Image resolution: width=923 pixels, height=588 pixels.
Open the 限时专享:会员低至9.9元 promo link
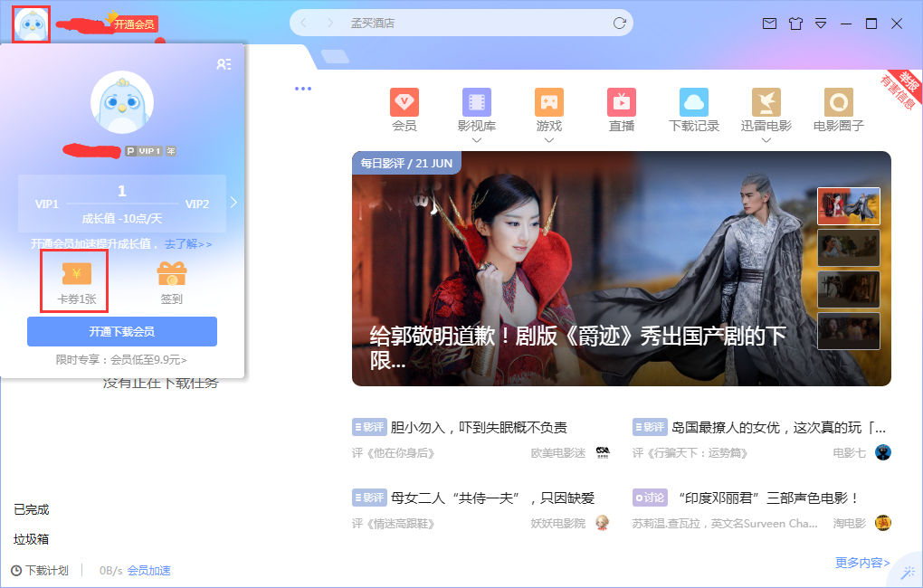pyautogui.click(x=121, y=360)
